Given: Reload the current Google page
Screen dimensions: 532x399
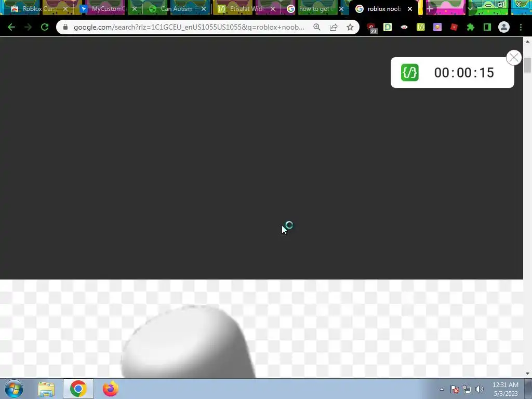Looking at the screenshot, I should pyautogui.click(x=45, y=27).
